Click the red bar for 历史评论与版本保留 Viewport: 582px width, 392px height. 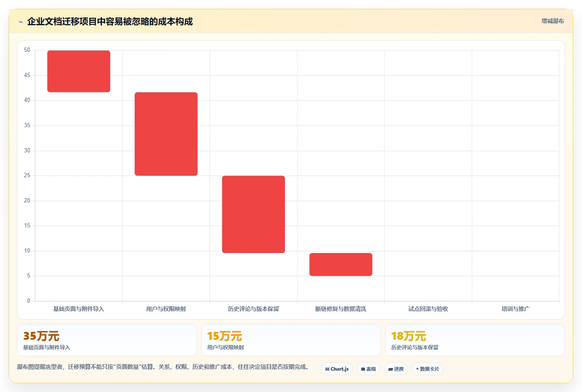(x=254, y=214)
